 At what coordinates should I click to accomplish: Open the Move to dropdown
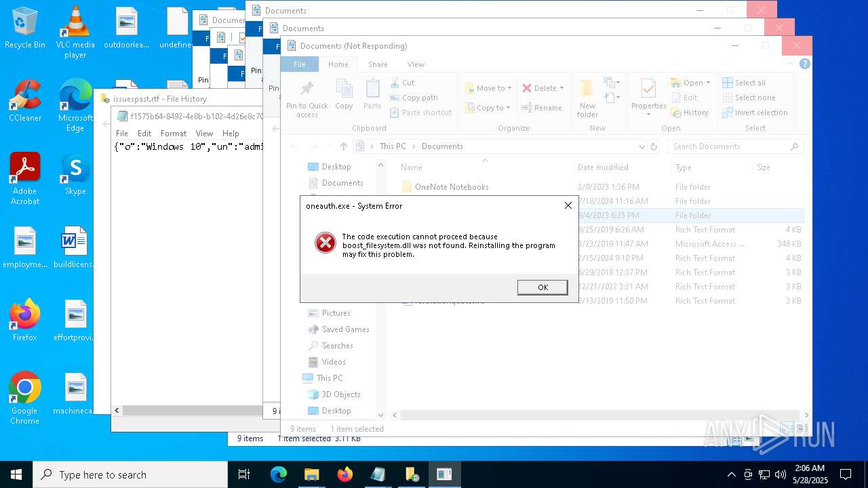coord(489,88)
